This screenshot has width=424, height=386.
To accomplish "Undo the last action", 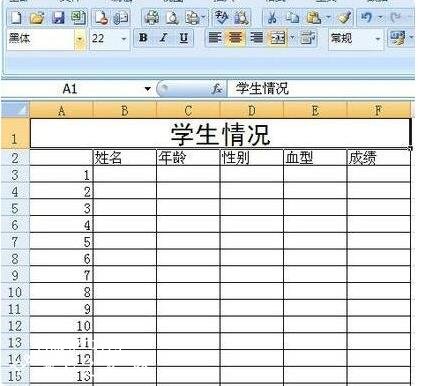I will pos(366,18).
